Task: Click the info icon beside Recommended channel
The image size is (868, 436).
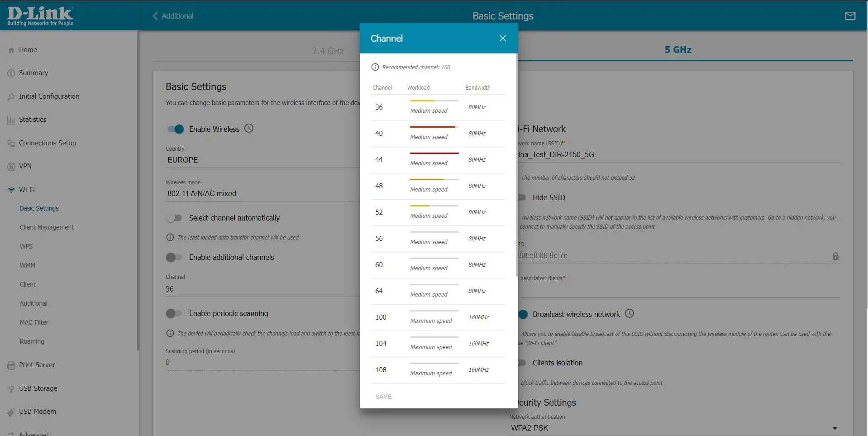Action: pyautogui.click(x=375, y=67)
